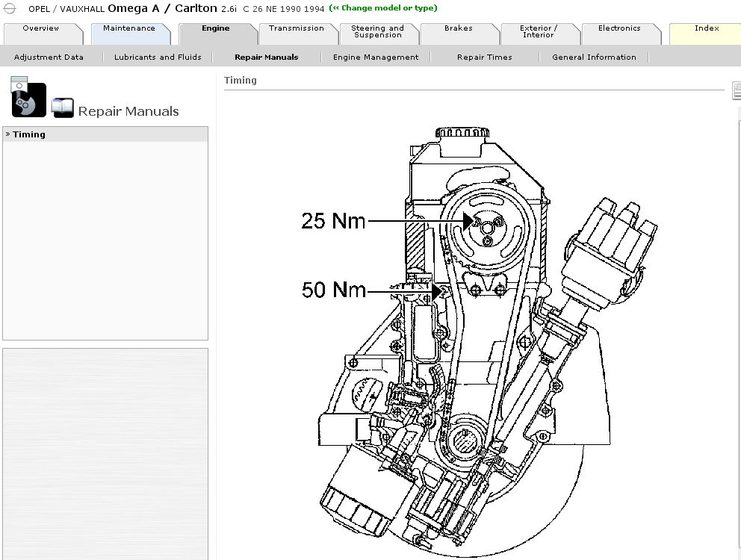Click the Change model or type link
This screenshot has height=560, width=741.
(383, 8)
